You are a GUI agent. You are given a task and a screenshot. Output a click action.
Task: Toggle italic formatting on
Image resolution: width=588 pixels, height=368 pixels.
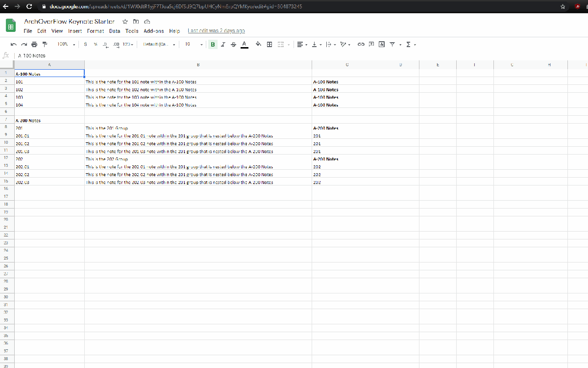pyautogui.click(x=223, y=44)
